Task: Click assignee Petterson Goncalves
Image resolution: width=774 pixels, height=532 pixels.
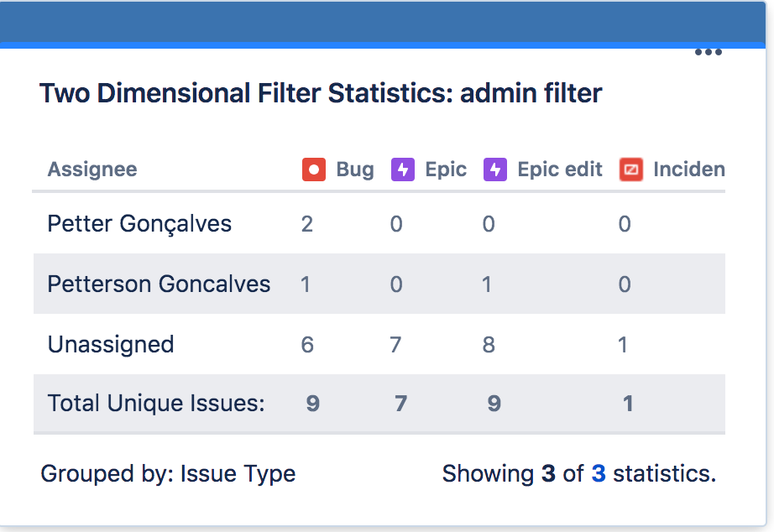Action: pos(158,284)
